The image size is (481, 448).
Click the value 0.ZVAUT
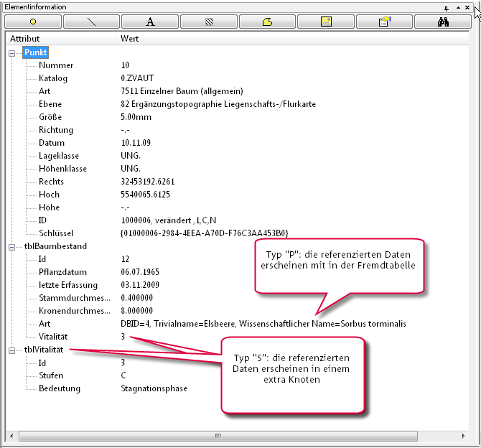click(x=137, y=78)
